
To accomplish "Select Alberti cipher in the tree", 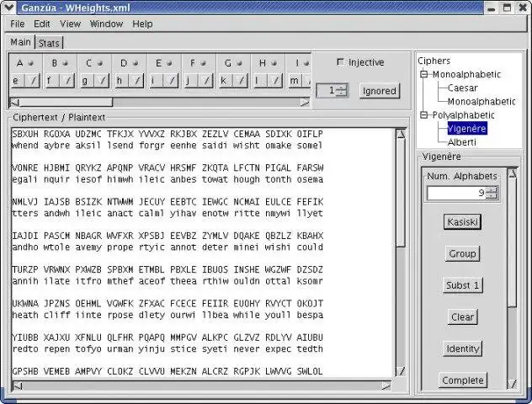I will pyautogui.click(x=462, y=142).
